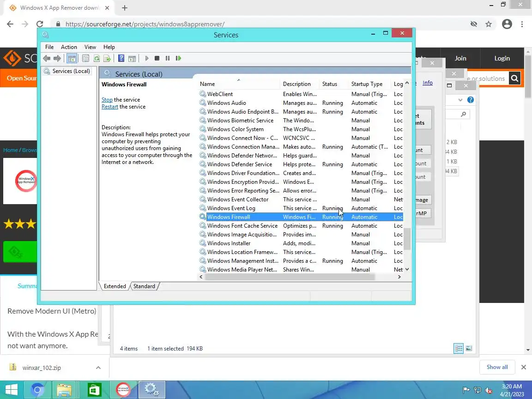The image size is (532, 399).
Task: Sort by the Status column header
Action: 334,84
